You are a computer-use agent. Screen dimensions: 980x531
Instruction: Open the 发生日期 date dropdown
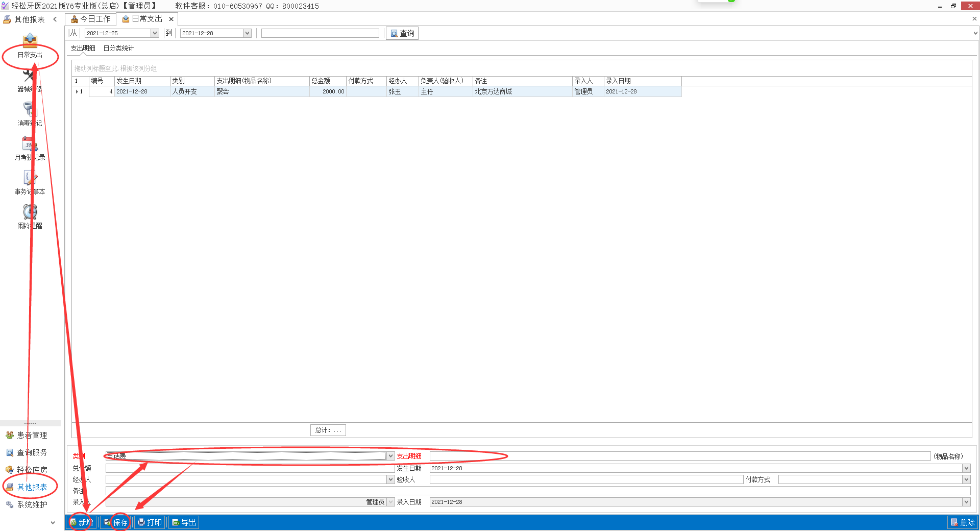[966, 468]
